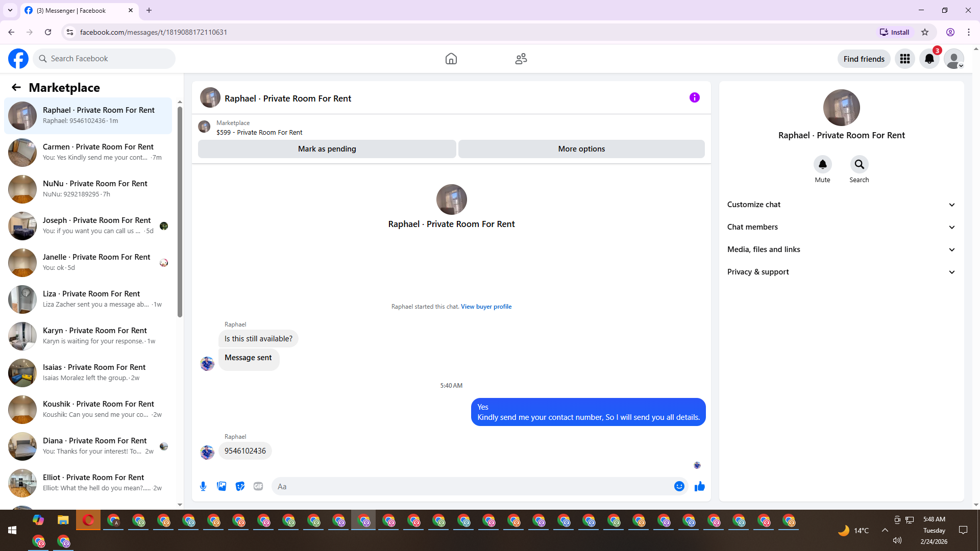Viewport: 980px width, 551px height.
Task: Open View buyer profile link
Action: click(x=486, y=307)
